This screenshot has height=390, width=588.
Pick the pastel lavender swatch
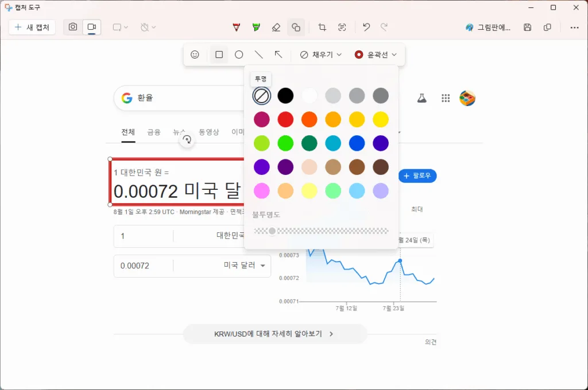(x=381, y=190)
